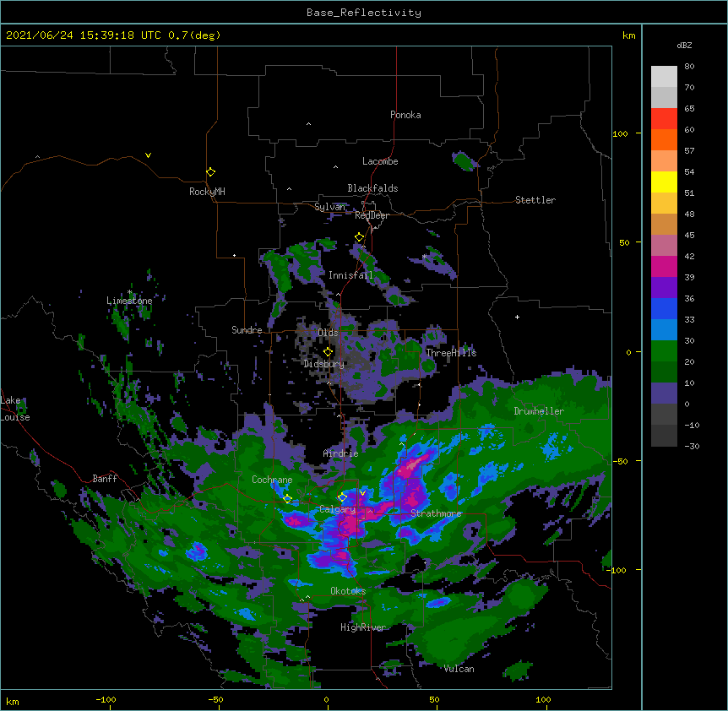Click the RockyMH label
The image size is (728, 711).
[x=207, y=192]
